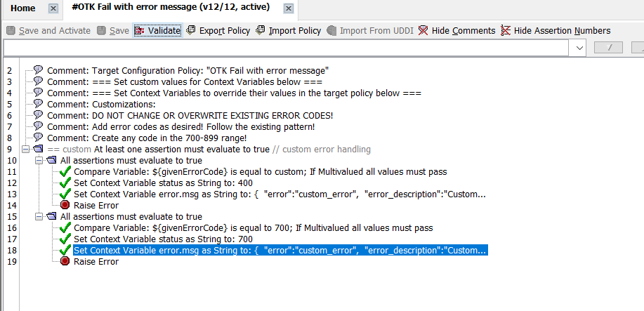The width and height of the screenshot is (644, 311).
Task: Click comment icon on 'override their values' line
Action: (38, 93)
